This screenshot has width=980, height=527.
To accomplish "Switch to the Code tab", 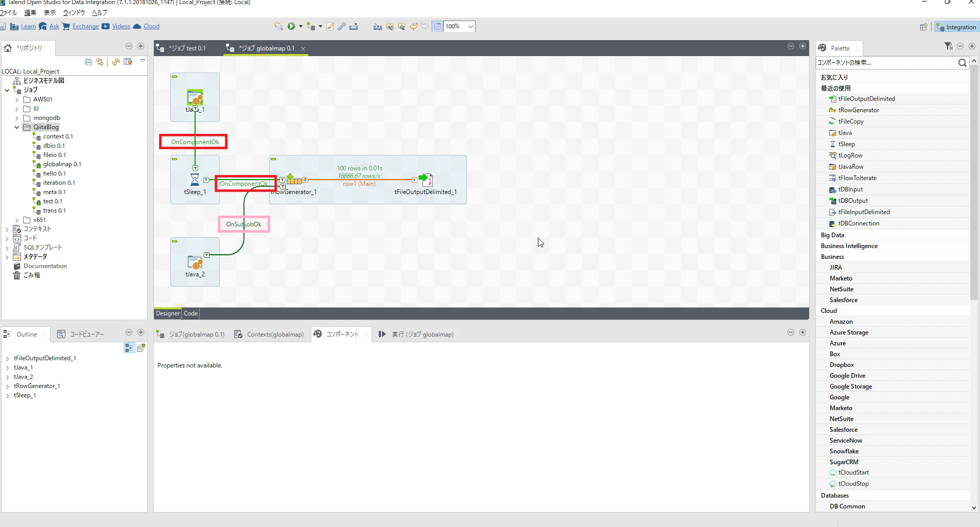I will (x=190, y=313).
